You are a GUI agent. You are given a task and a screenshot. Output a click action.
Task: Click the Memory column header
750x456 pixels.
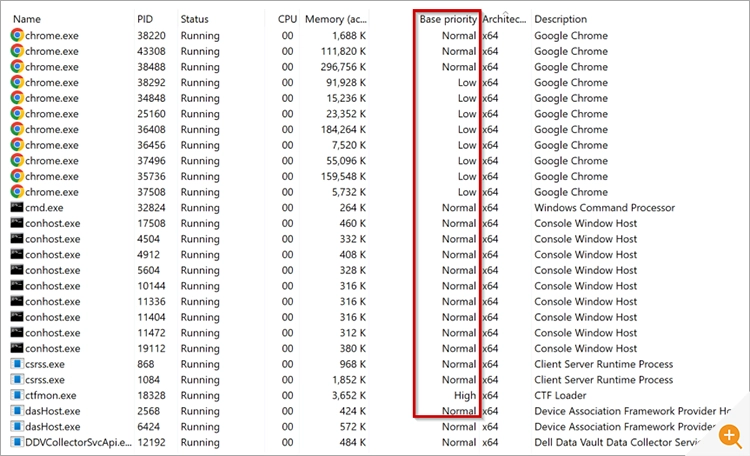[x=335, y=19]
